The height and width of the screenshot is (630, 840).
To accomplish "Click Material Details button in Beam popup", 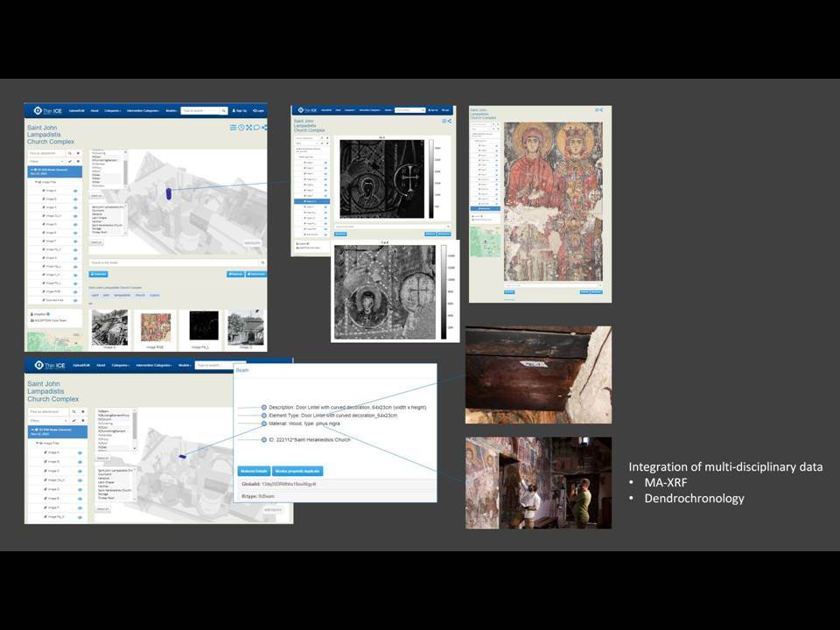I will [254, 471].
